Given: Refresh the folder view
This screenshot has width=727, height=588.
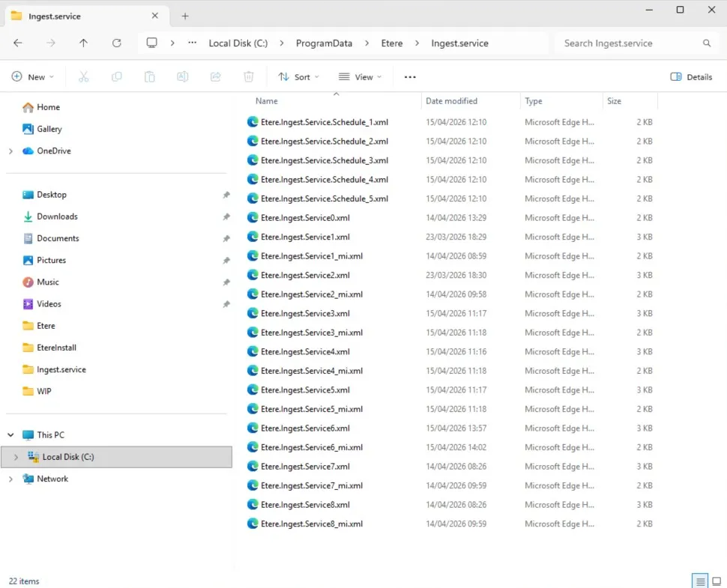Looking at the screenshot, I should pos(116,43).
